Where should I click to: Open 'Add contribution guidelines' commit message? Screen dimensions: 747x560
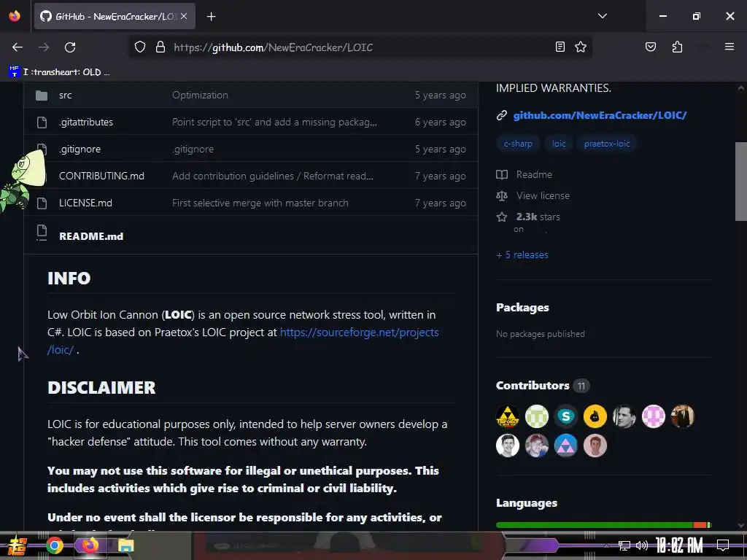pyautogui.click(x=273, y=176)
